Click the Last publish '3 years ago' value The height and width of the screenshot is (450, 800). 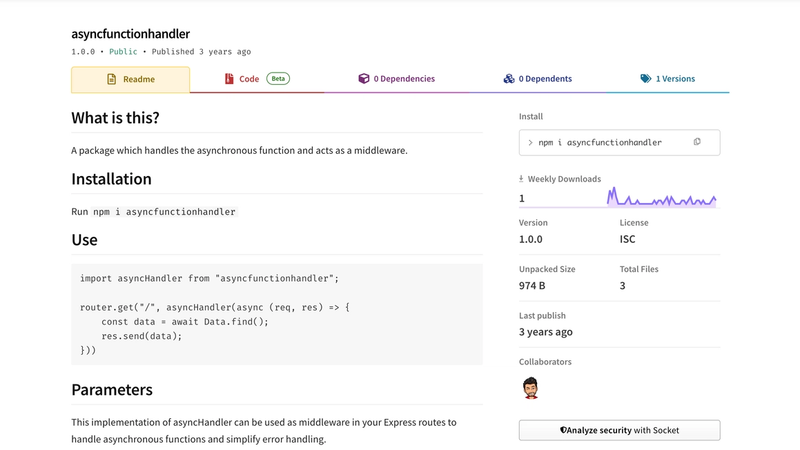pyautogui.click(x=545, y=332)
